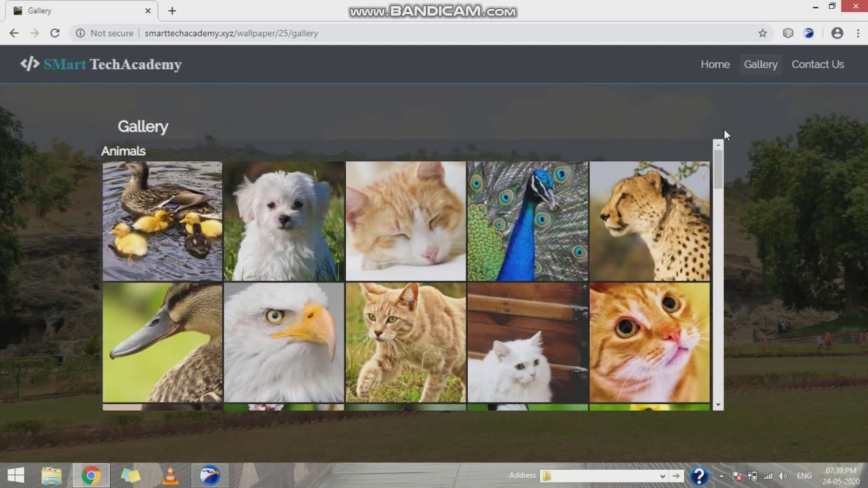This screenshot has height=488, width=868.
Task: Click the Animals category heading
Action: (123, 151)
